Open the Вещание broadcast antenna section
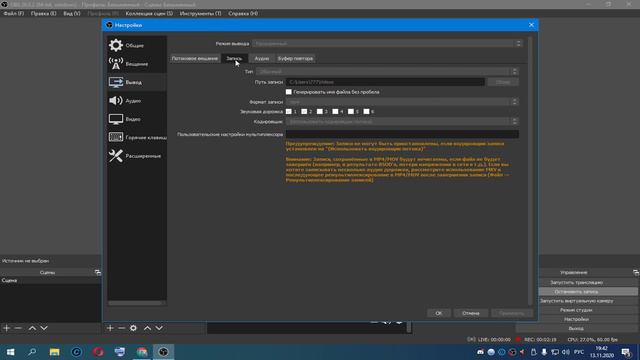Viewport: 640px width, 360px height. tap(116, 64)
